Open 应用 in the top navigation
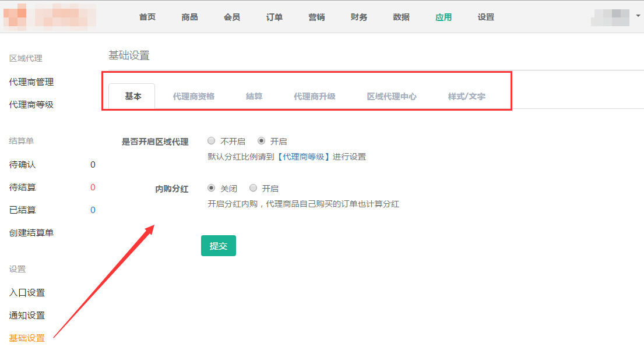 point(444,17)
